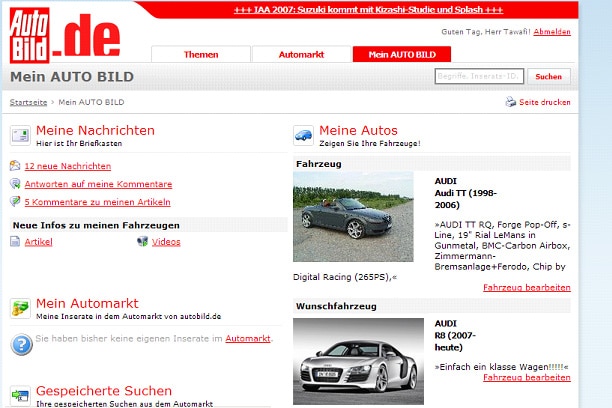Screen dimensions: 612x408
Task: Open the Artikel link
Action: (x=38, y=242)
